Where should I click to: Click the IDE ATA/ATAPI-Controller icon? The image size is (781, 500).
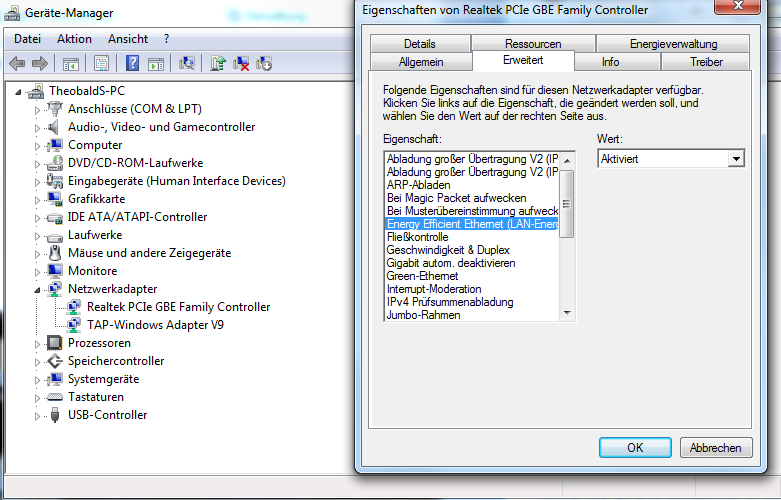[54, 217]
